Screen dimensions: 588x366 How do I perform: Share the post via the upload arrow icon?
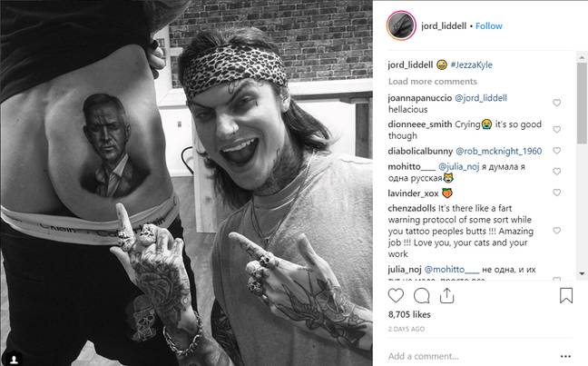pyautogui.click(x=446, y=295)
